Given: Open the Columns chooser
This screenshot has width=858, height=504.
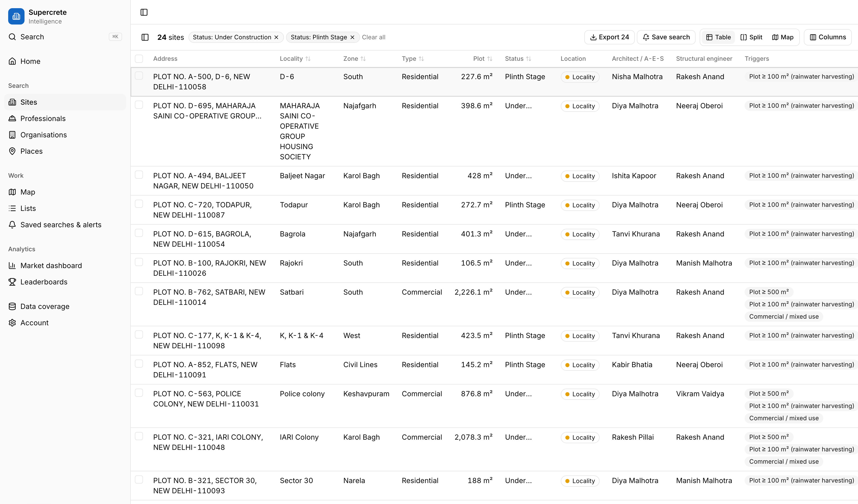Looking at the screenshot, I should click(828, 37).
